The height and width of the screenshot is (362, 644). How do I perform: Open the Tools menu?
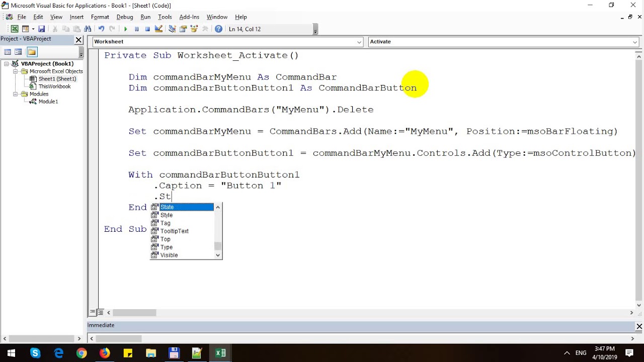click(165, 17)
